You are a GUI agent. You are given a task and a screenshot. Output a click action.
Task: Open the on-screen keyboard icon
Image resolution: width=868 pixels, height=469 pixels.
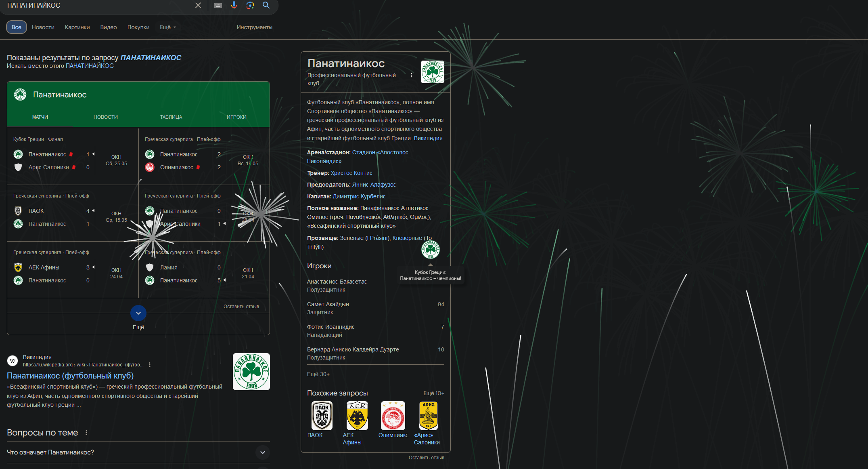[218, 5]
